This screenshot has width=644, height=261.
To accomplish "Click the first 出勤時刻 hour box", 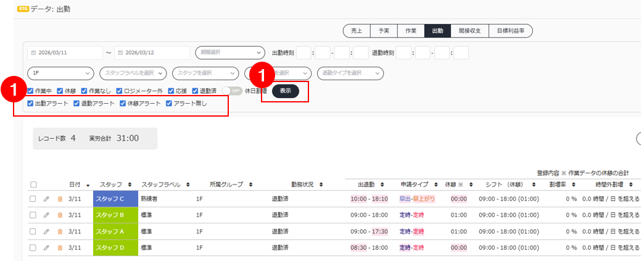I will coord(303,53).
